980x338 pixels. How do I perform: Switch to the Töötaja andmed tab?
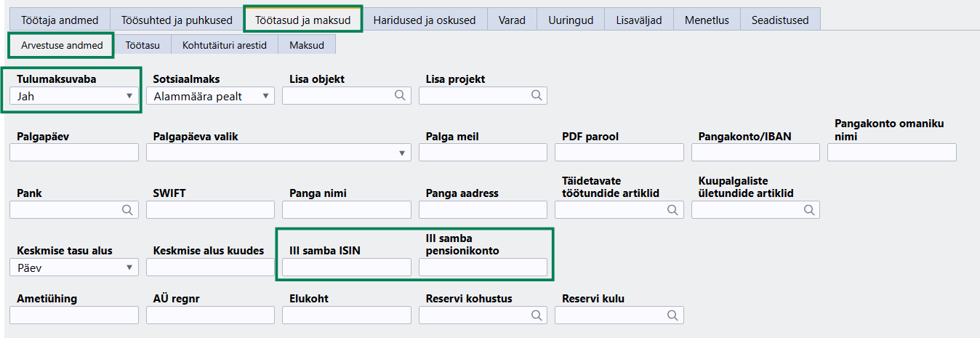(60, 20)
